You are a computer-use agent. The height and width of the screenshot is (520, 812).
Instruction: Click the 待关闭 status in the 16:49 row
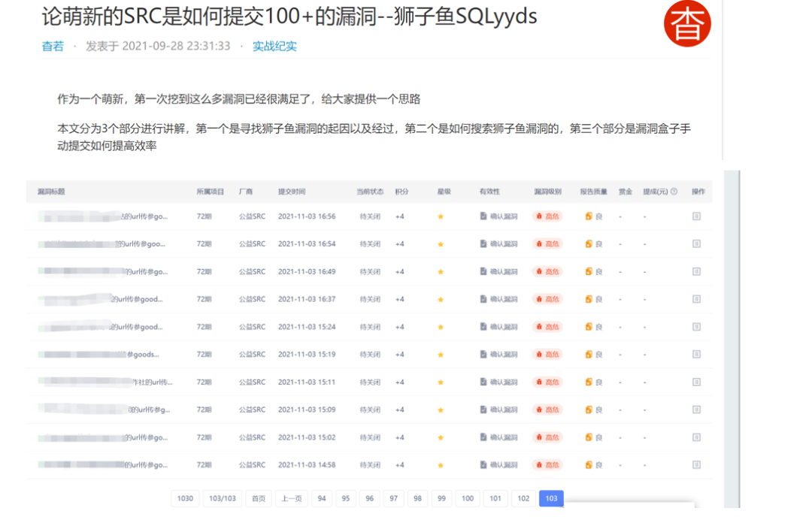point(370,271)
